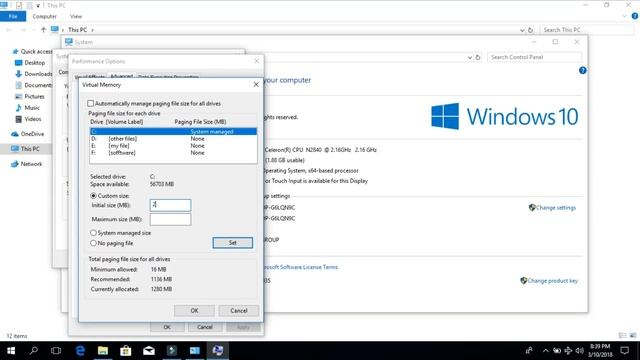Select Quick access in Explorer sidebar
Viewport: 640px width, 360px height.
pos(32,51)
